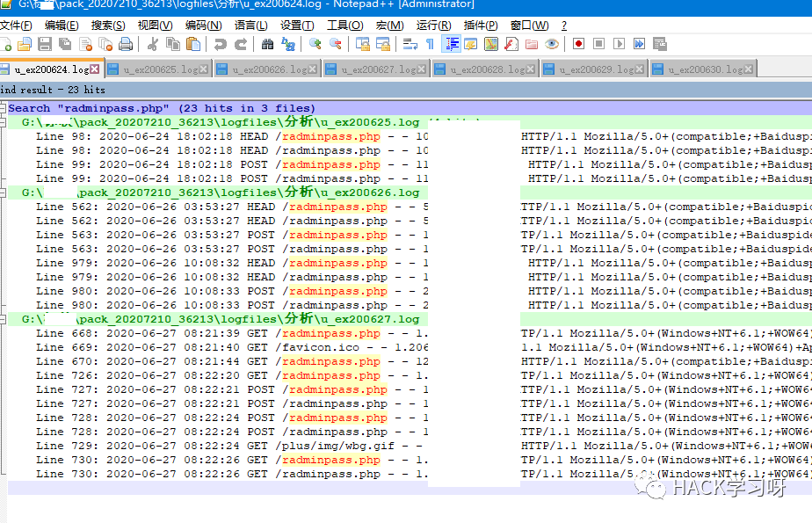Open the 工具(O) menu

pyautogui.click(x=345, y=25)
